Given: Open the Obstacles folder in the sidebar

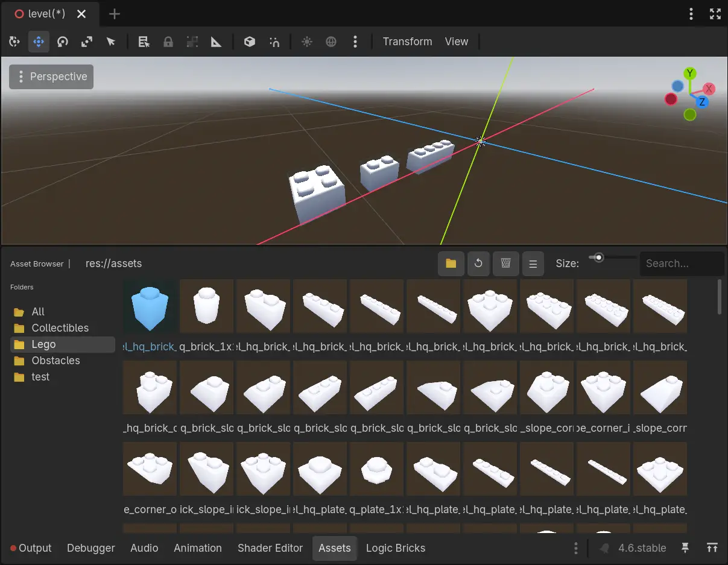Looking at the screenshot, I should click(x=54, y=360).
